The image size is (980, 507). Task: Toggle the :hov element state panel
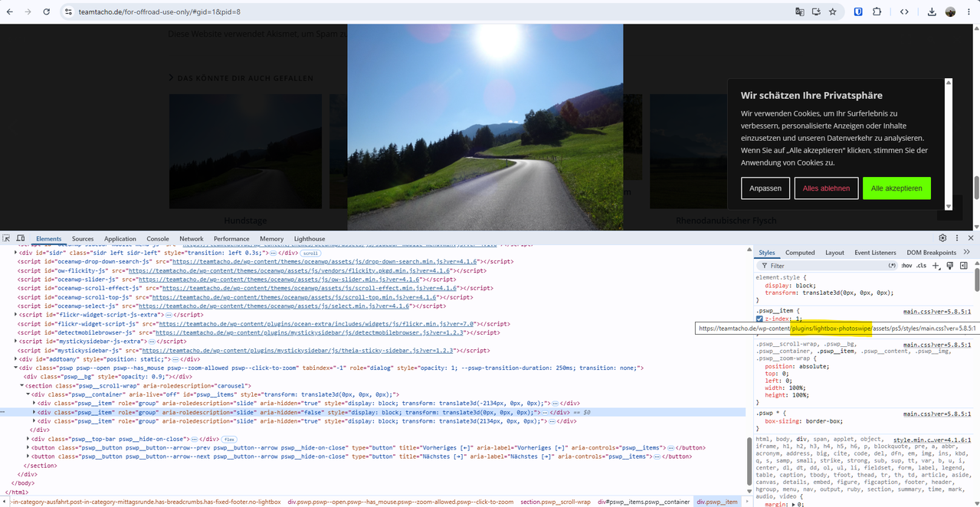point(906,266)
